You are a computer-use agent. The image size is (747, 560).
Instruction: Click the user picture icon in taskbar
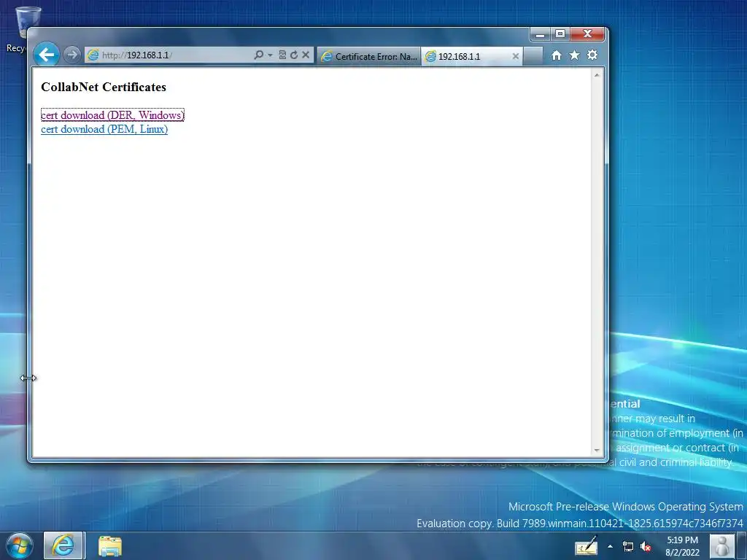tap(722, 546)
